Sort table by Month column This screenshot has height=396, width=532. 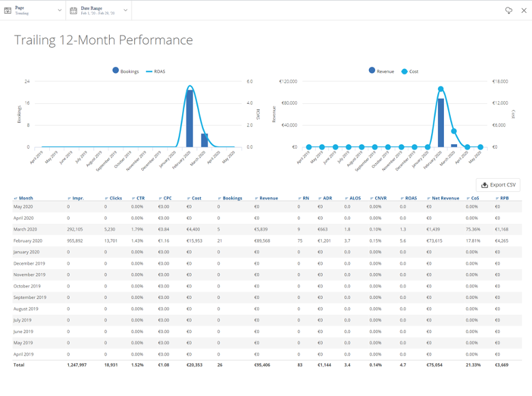click(23, 198)
